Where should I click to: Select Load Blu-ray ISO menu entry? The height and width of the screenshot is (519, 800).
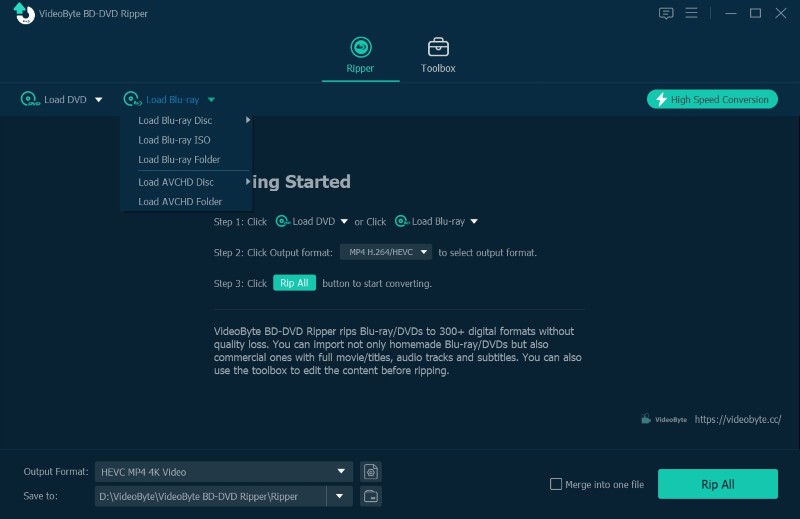click(174, 140)
